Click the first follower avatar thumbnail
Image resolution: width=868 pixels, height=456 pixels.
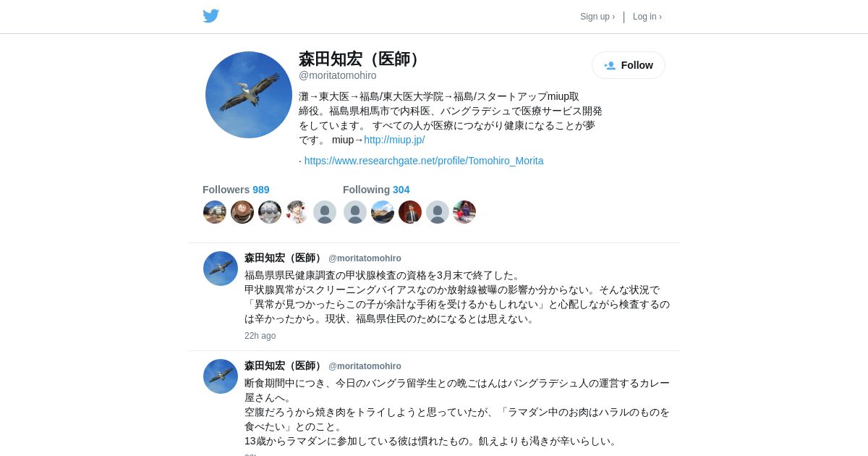(215, 212)
